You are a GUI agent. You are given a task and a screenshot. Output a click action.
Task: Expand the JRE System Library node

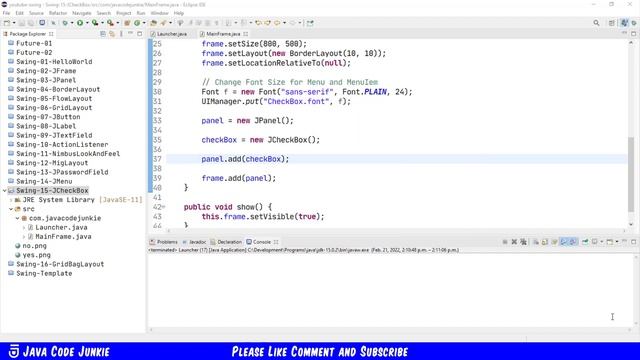click(11, 200)
